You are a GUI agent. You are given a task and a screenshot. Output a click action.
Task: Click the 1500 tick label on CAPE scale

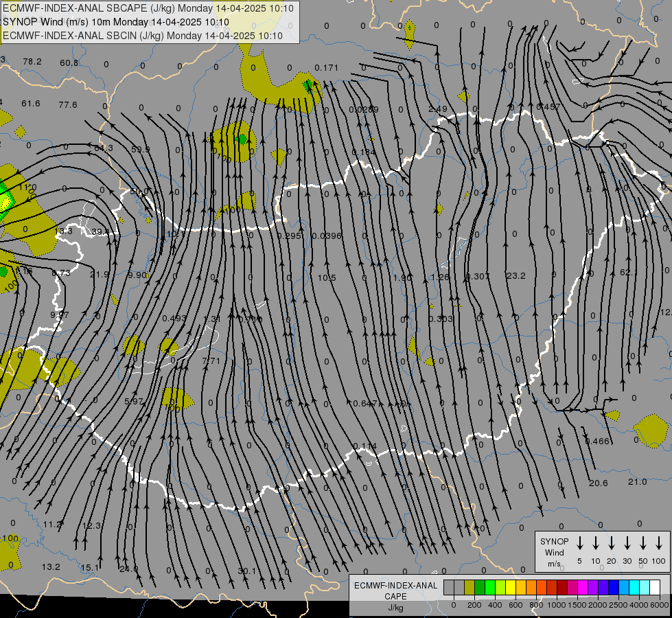(577, 605)
